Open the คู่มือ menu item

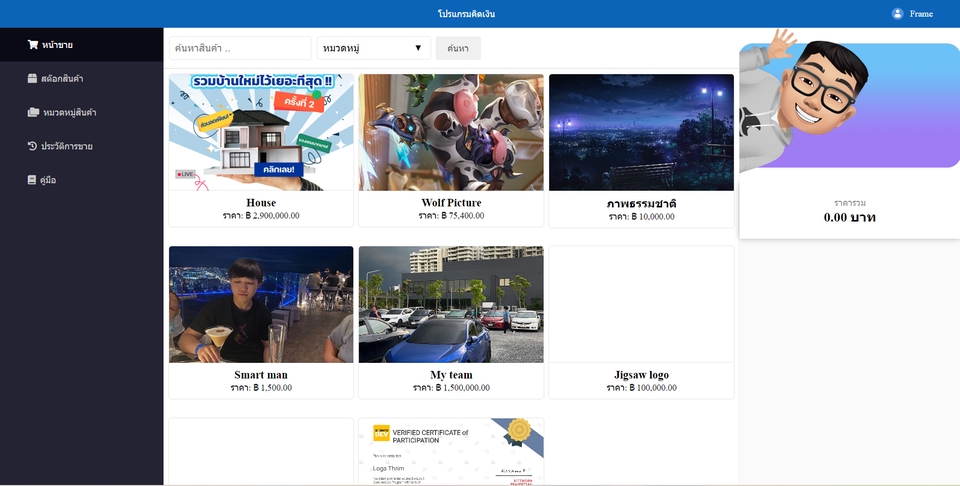click(81, 180)
